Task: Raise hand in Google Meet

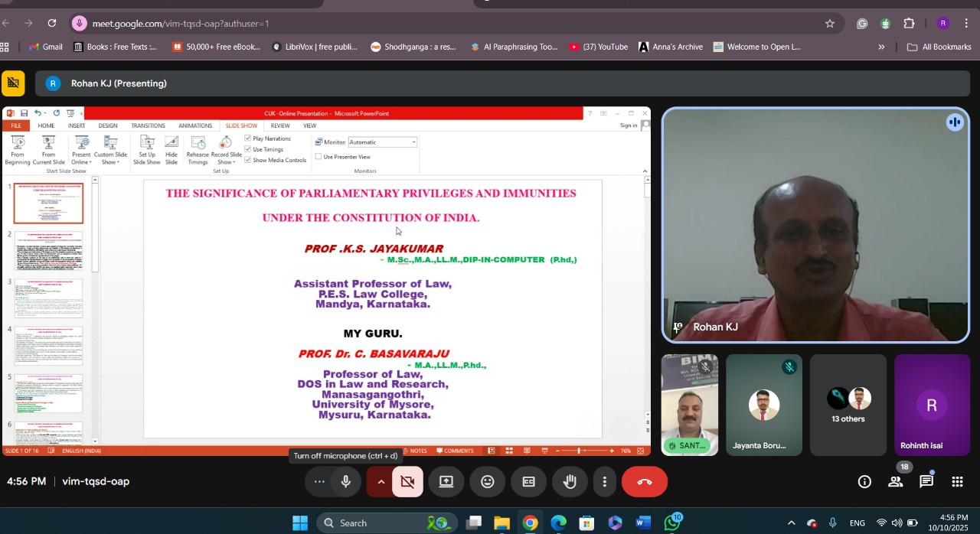Action: tap(570, 481)
